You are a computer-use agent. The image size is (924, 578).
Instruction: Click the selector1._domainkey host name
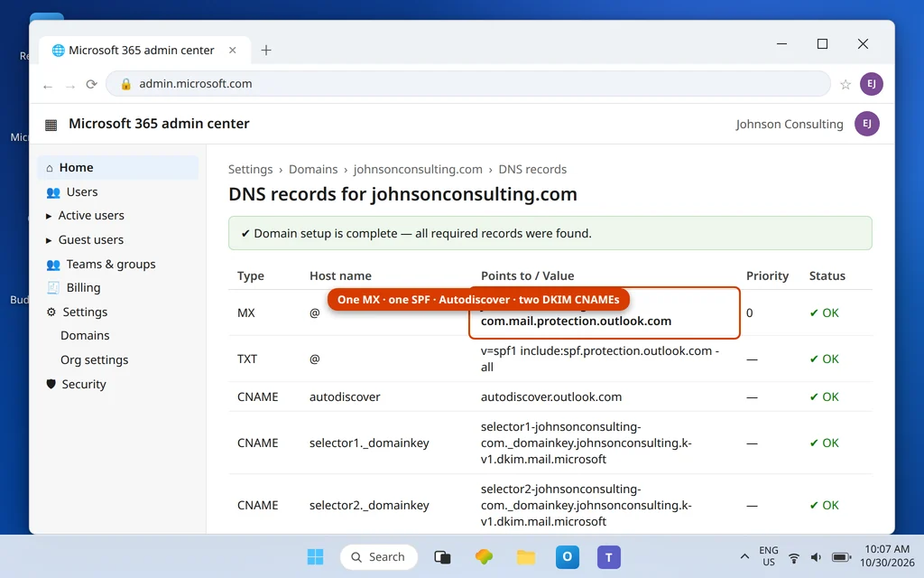[x=369, y=443]
